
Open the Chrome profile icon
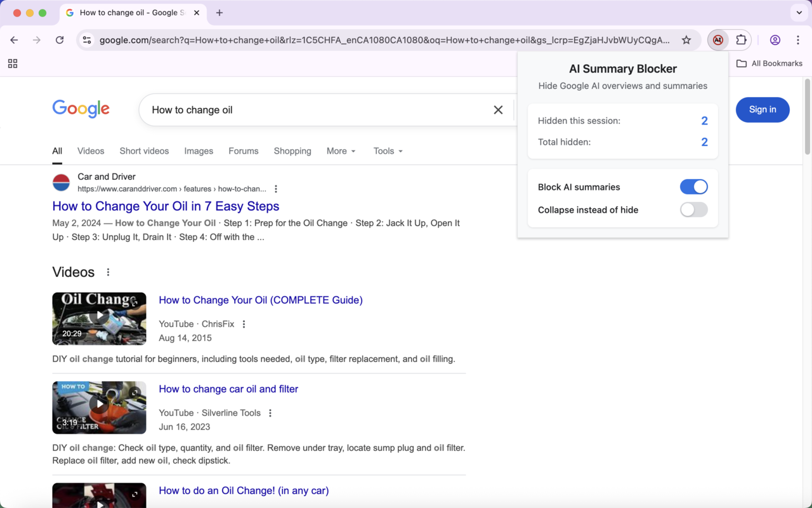point(775,39)
